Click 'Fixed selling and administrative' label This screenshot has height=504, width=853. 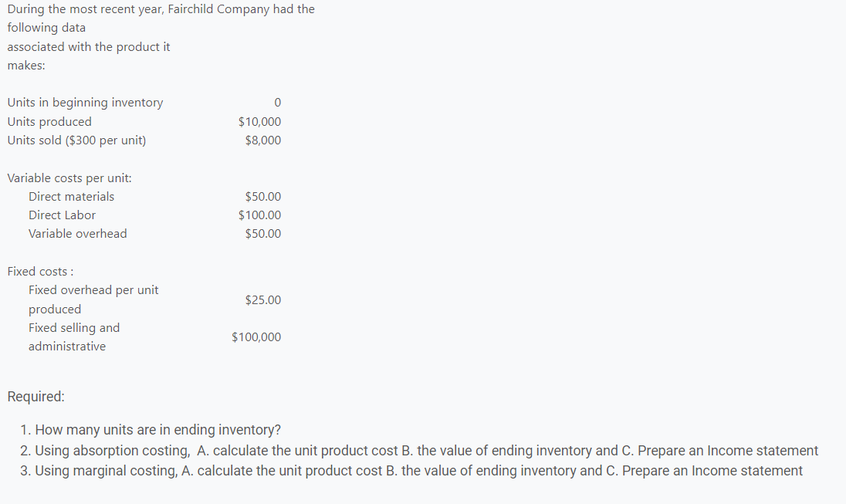click(x=74, y=337)
